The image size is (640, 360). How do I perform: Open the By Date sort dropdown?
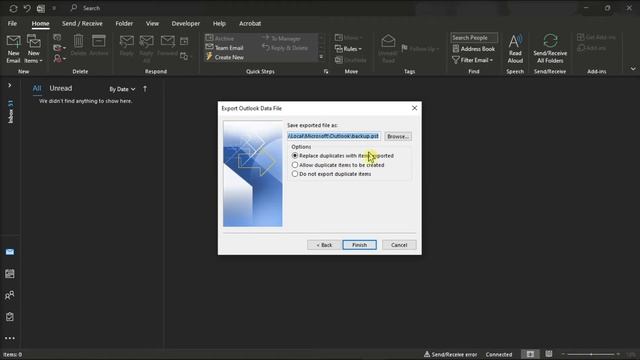tap(122, 89)
